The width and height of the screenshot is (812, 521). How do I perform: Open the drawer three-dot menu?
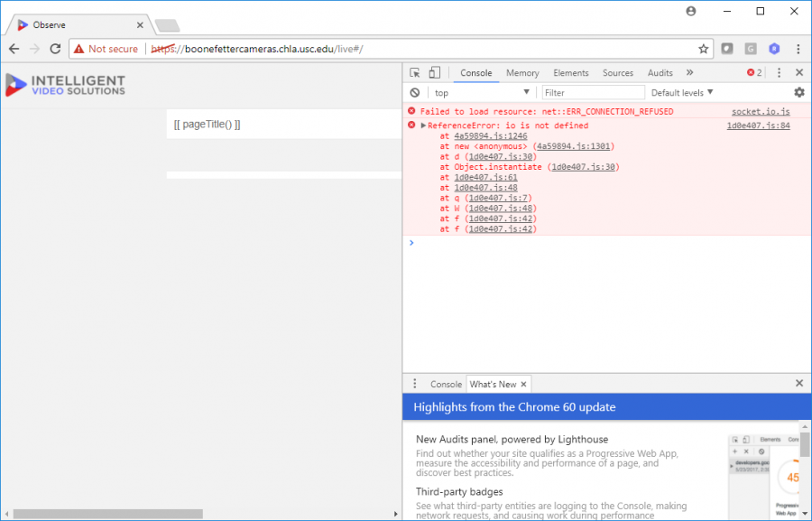414,384
